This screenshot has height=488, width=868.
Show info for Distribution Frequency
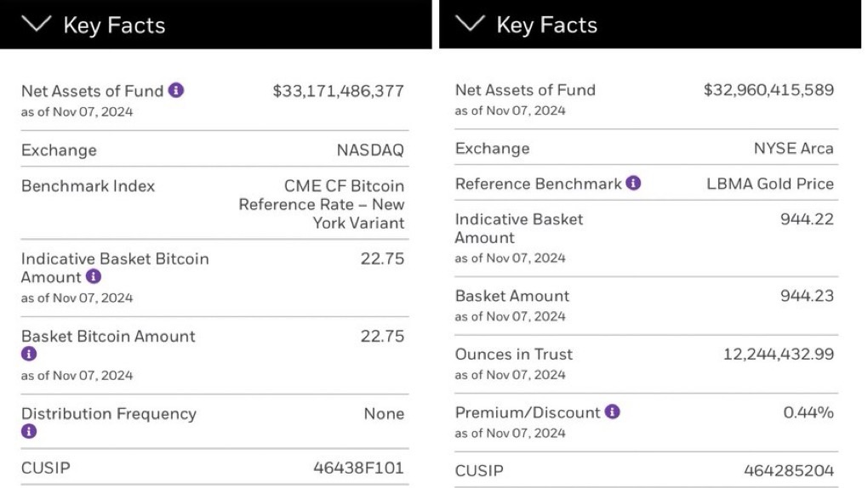point(29,432)
